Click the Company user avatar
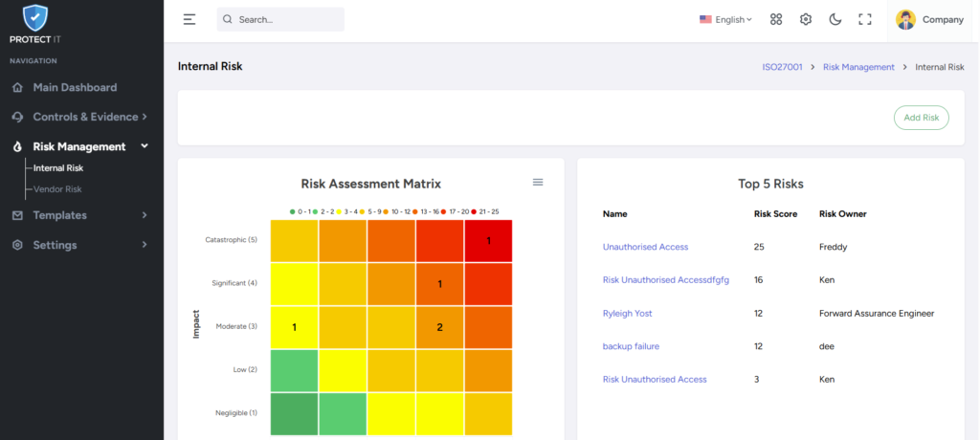 point(905,19)
